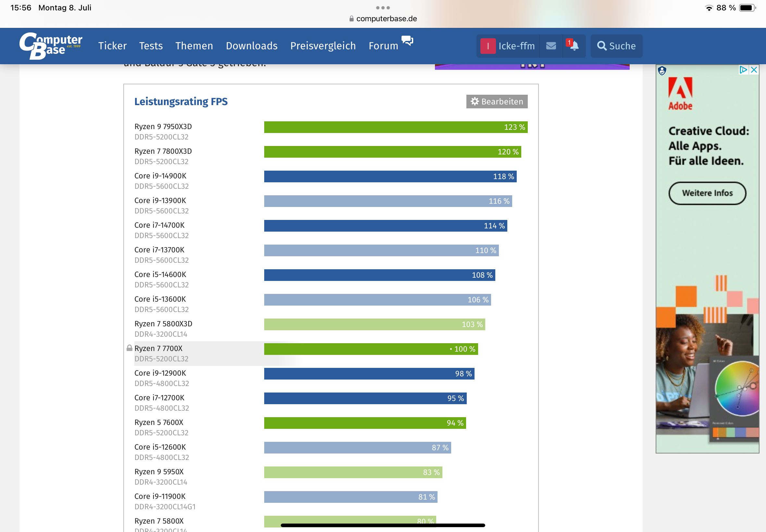This screenshot has width=766, height=532.
Task: Go to Downloads section
Action: click(x=252, y=46)
